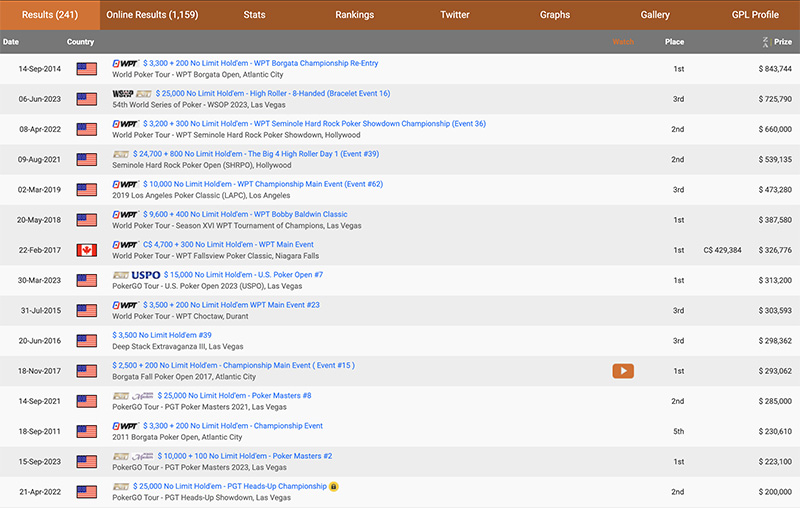Click the WPT logo beside Bobby Baldwin Classic

(x=126, y=214)
